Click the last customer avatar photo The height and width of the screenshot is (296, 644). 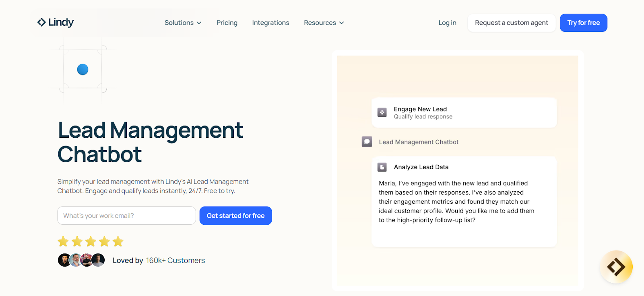pyautogui.click(x=98, y=260)
